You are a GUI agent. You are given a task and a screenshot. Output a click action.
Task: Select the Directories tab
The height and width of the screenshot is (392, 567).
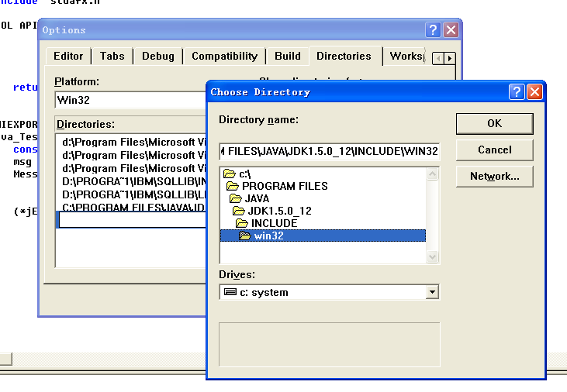point(344,56)
